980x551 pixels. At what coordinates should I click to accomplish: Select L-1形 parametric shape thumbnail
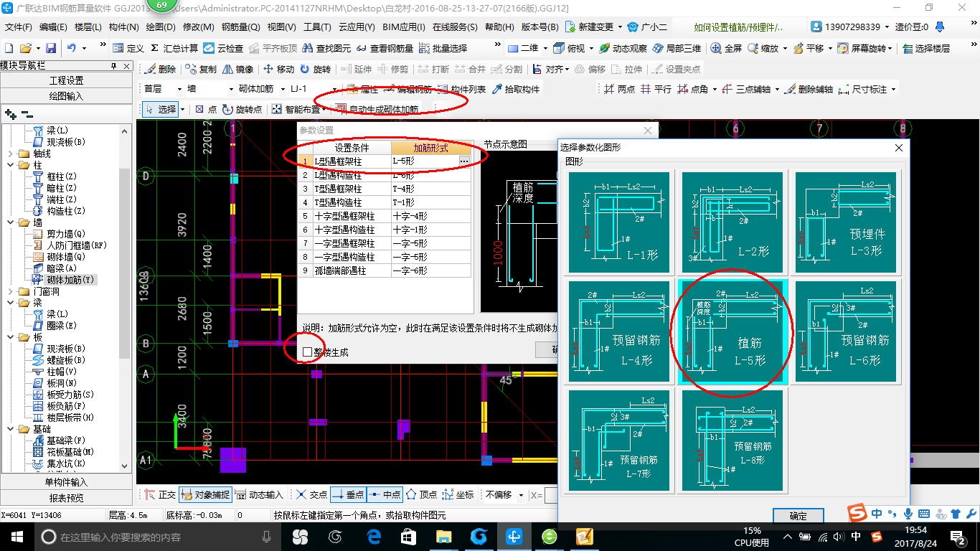pyautogui.click(x=619, y=222)
